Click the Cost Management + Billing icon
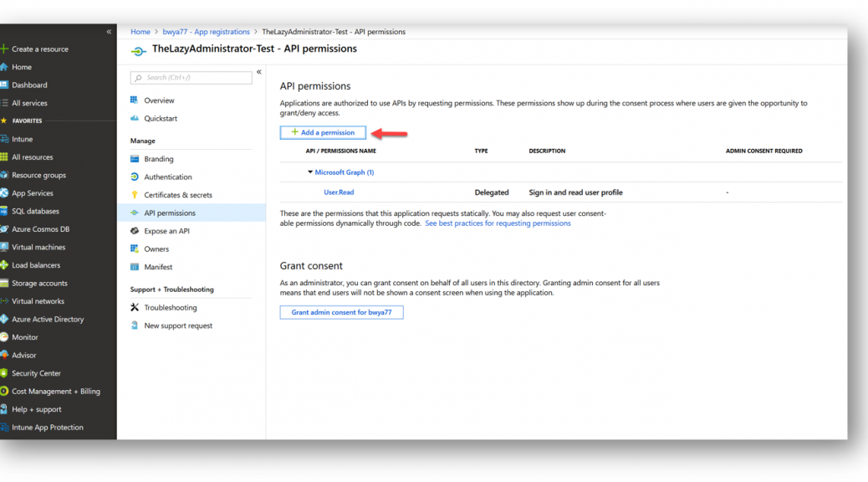The height and width of the screenshot is (482, 868). (x=4, y=391)
